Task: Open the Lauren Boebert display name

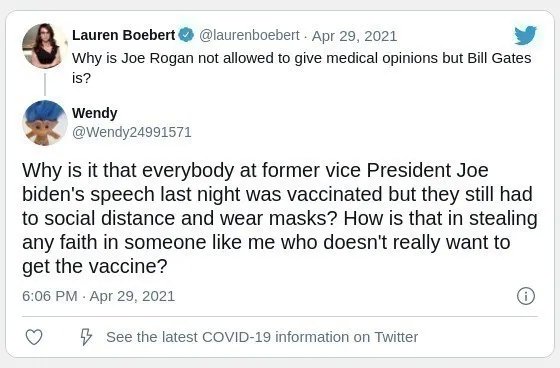Action: [x=124, y=35]
